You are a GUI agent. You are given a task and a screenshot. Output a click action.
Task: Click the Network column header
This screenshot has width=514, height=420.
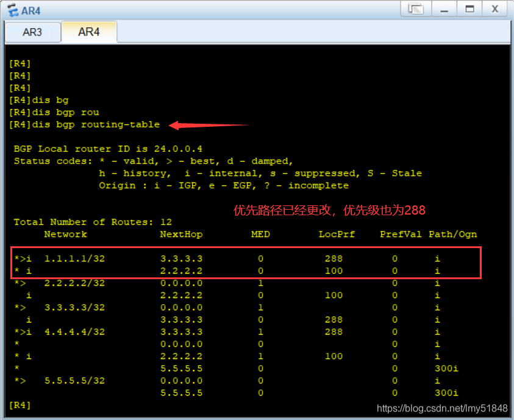pyautogui.click(x=66, y=234)
